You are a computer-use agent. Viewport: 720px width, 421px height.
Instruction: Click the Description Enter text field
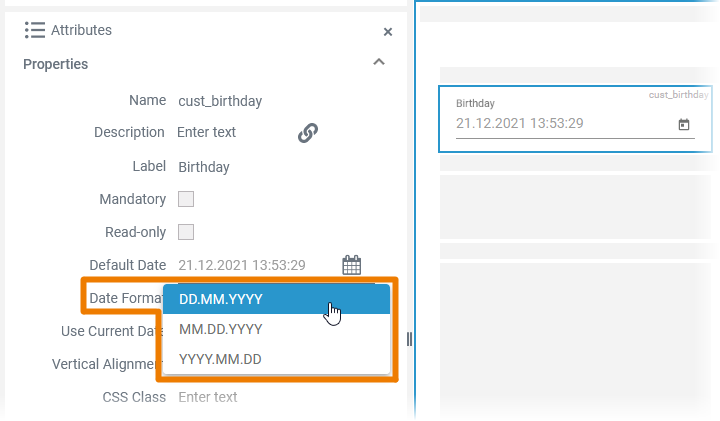(x=207, y=132)
